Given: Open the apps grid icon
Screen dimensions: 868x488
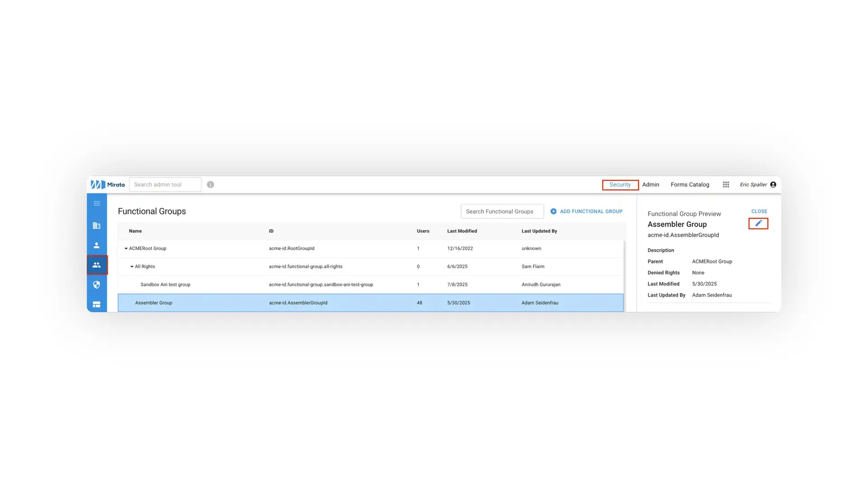Looking at the screenshot, I should click(726, 184).
